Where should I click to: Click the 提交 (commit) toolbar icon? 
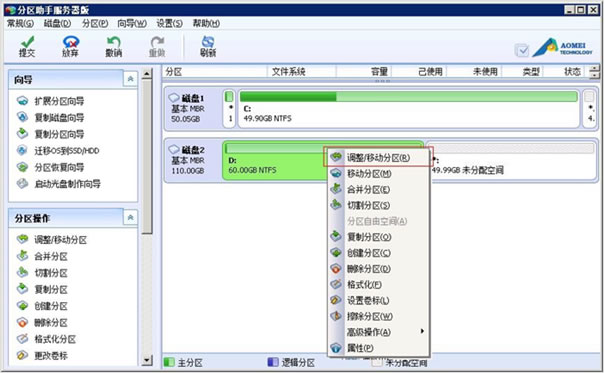[27, 46]
